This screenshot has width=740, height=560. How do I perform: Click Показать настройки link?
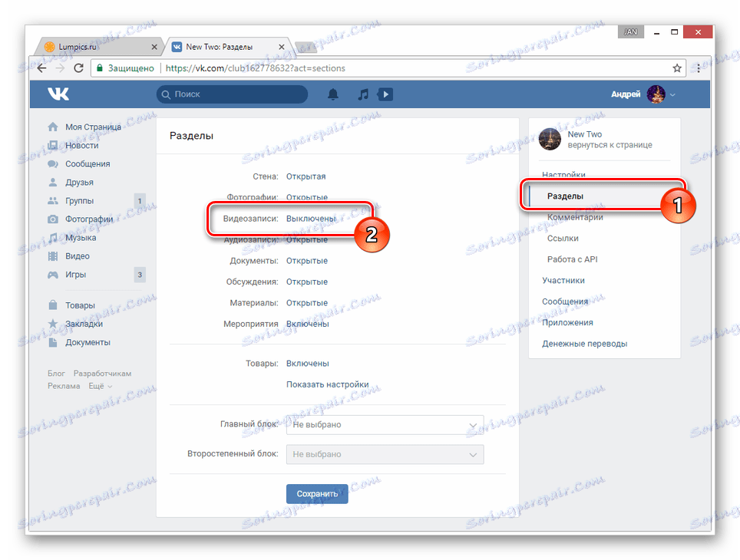point(328,384)
